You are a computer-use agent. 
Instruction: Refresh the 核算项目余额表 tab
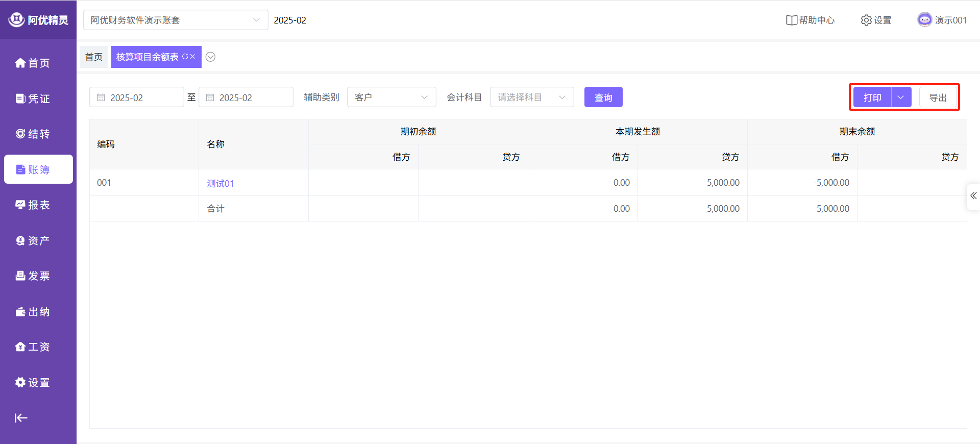tap(185, 57)
